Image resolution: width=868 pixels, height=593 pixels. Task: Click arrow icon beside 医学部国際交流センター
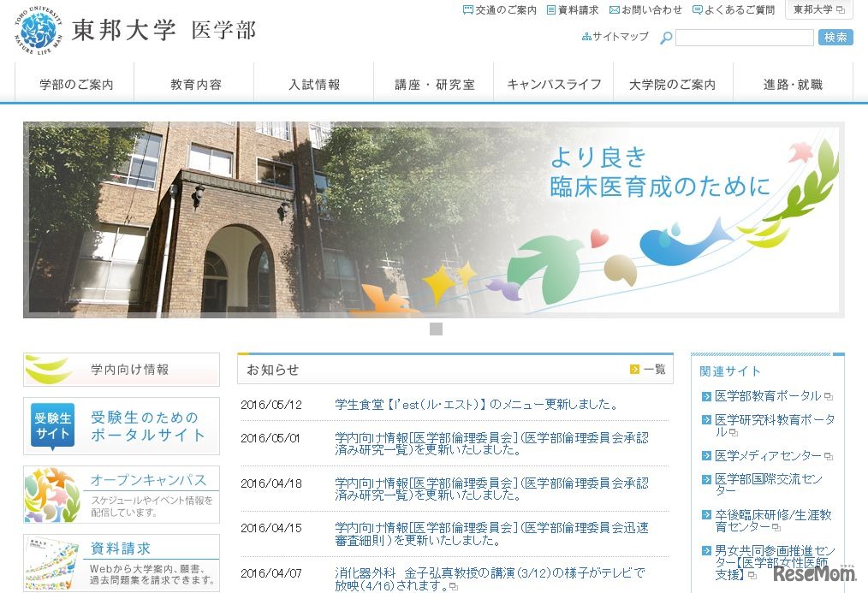coord(706,479)
